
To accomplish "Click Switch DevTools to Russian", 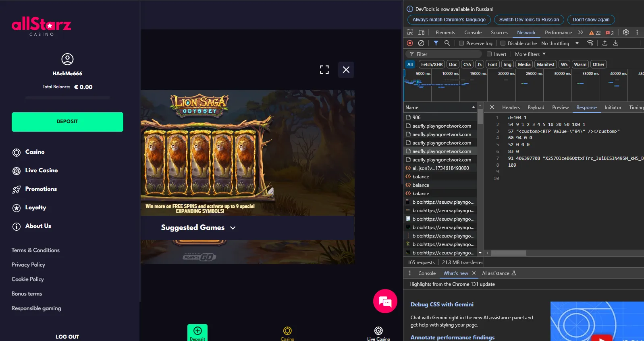I will (x=529, y=20).
